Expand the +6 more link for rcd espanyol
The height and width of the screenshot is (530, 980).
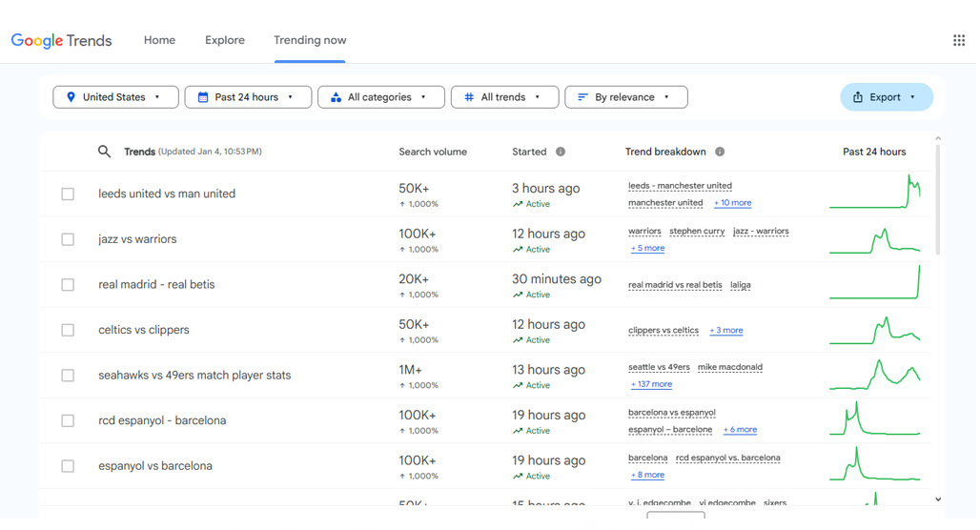740,429
